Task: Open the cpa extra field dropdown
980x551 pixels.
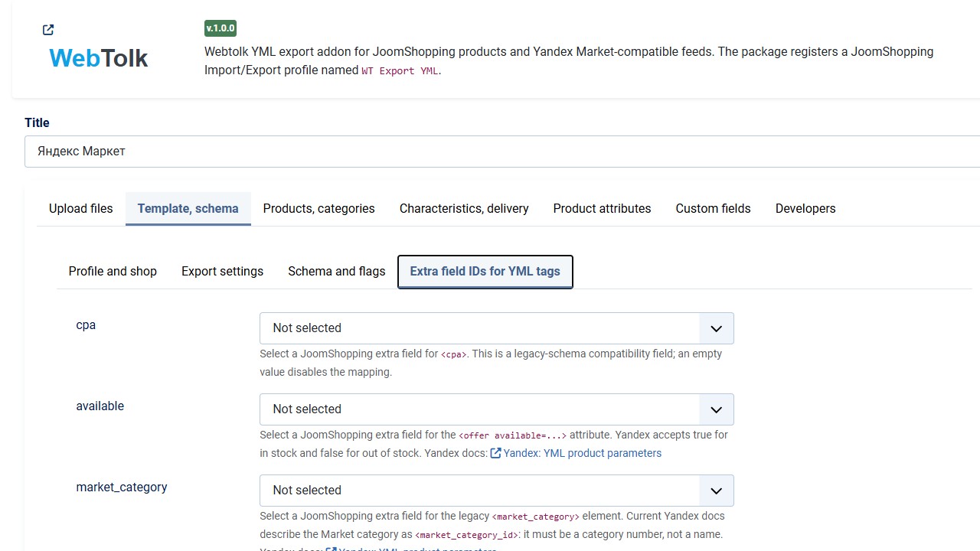Action: (497, 328)
